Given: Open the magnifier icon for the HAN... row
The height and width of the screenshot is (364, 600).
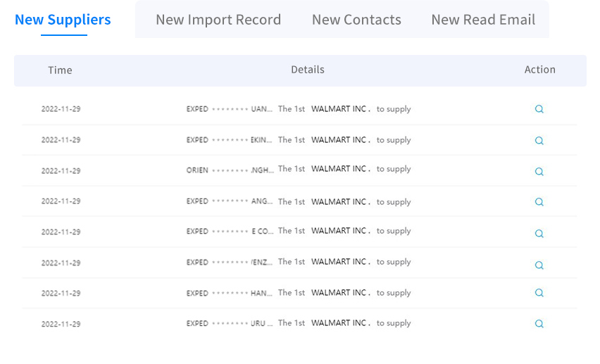Looking at the screenshot, I should [539, 293].
